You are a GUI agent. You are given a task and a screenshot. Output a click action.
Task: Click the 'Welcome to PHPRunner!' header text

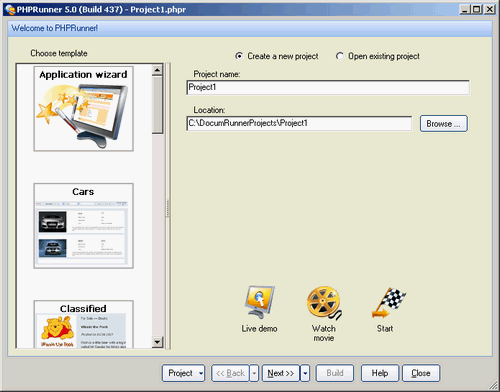tap(55, 28)
